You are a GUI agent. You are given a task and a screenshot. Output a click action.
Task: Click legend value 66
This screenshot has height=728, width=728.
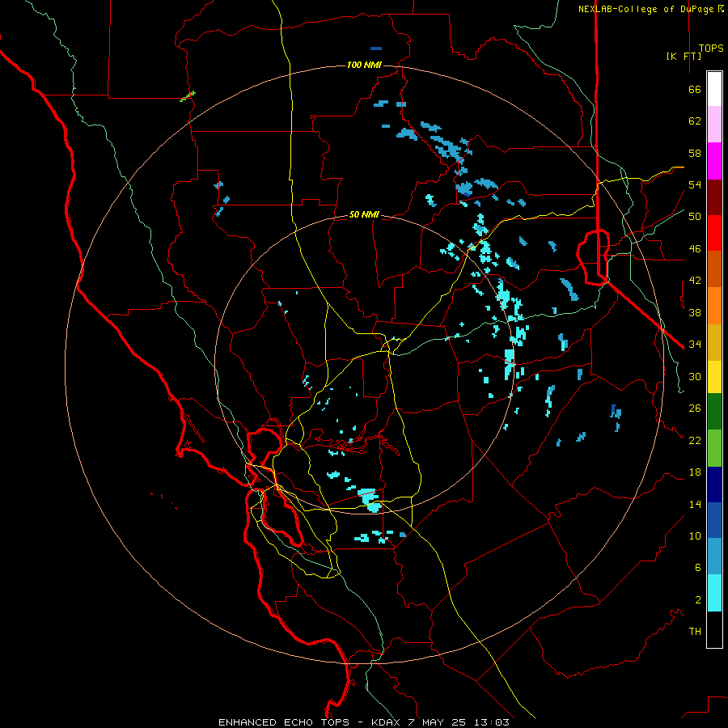695,90
